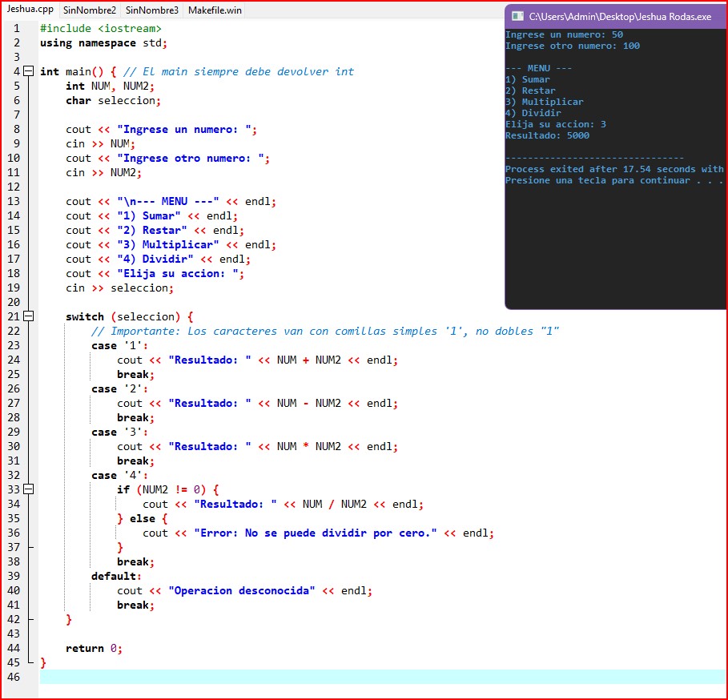
Task: Collapse the if block at line 33
Action: tap(29, 489)
